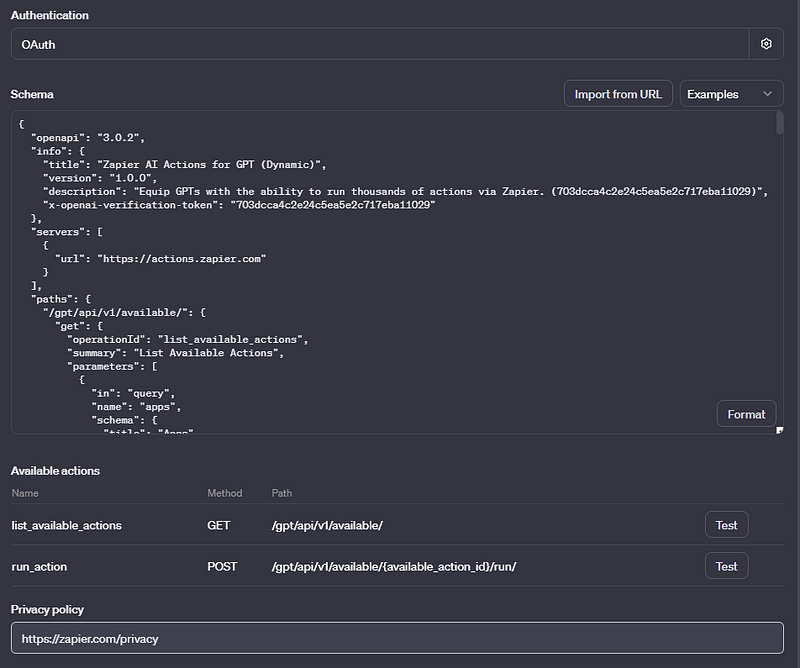Click the OAuth authentication field
The height and width of the screenshot is (668, 800).
[x=380, y=44]
